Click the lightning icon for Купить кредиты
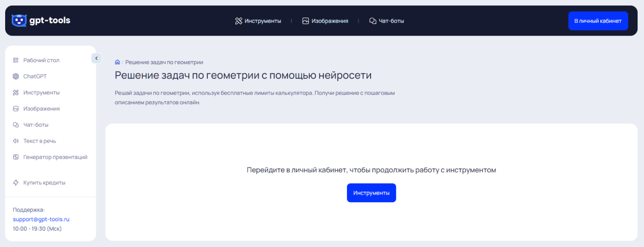The width and height of the screenshot is (644, 247). pyautogui.click(x=16, y=183)
